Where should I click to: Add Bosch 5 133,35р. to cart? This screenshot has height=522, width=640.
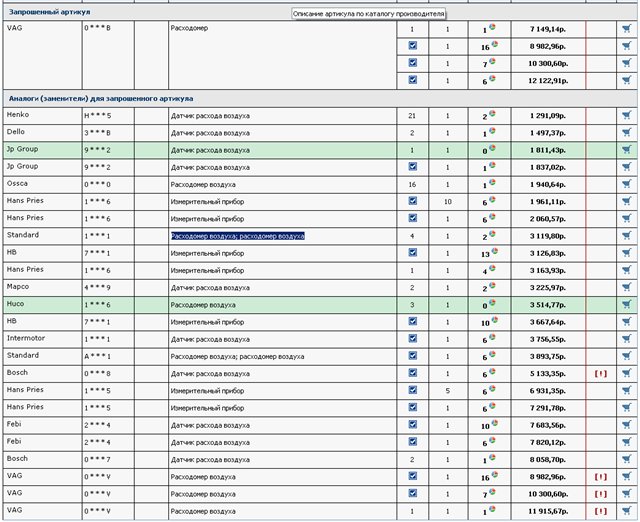627,373
